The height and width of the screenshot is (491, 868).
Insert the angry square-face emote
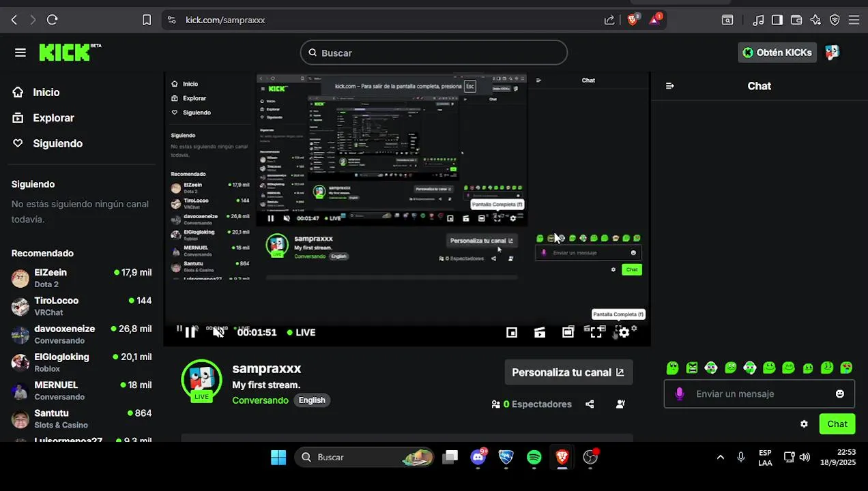pos(692,368)
